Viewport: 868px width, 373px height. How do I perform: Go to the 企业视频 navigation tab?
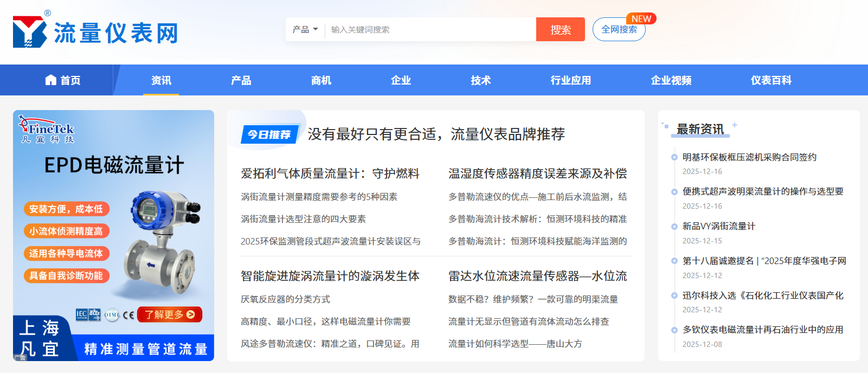(671, 80)
